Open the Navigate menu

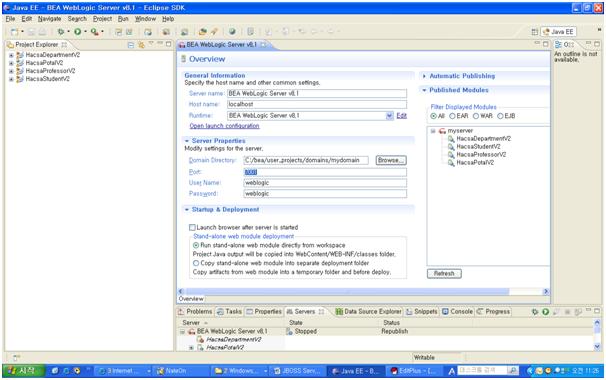[x=49, y=19]
